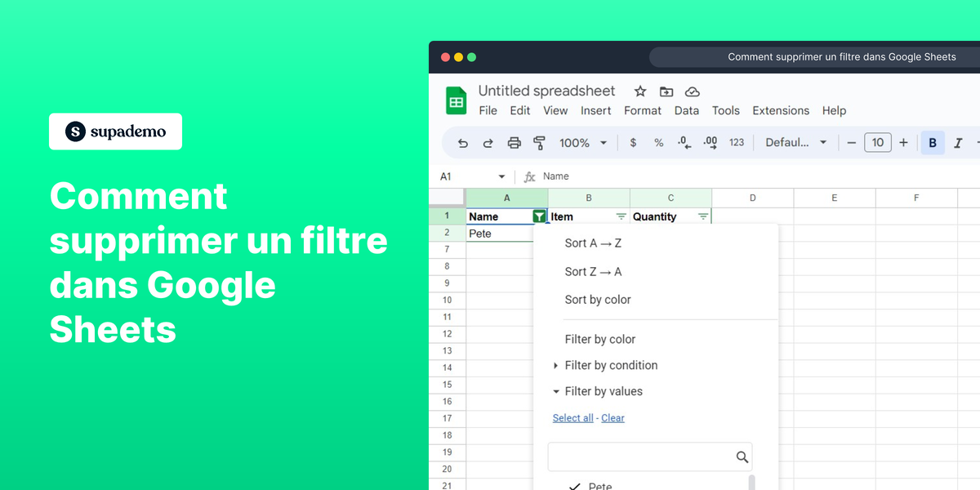Open the Extensions menu
Screen dimensions: 980x490
(781, 111)
